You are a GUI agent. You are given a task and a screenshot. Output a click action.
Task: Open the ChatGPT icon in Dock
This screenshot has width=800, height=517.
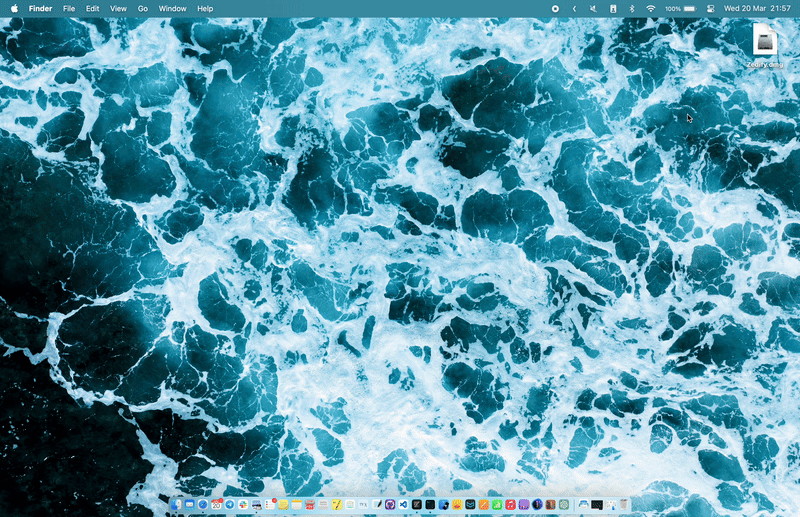[564, 505]
